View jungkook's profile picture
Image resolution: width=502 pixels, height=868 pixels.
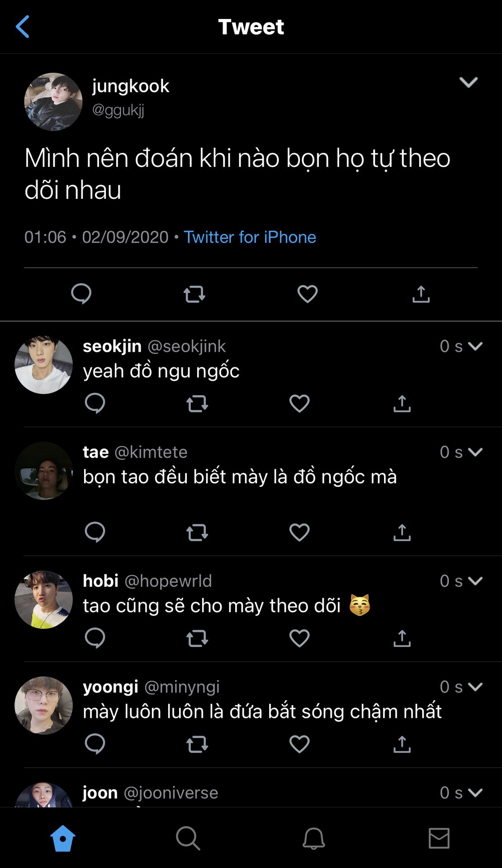coord(53,102)
